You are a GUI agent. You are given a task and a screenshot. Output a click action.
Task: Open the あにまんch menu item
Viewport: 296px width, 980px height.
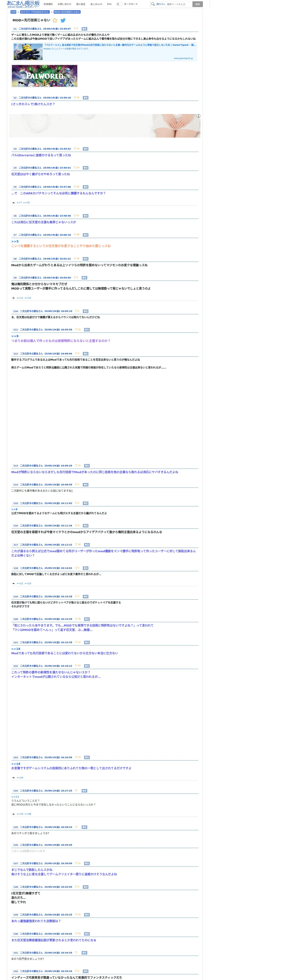click(x=96, y=4)
